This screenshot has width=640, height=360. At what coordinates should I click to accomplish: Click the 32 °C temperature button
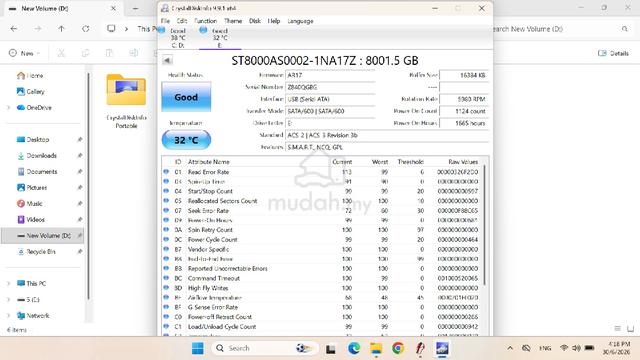[x=186, y=140]
